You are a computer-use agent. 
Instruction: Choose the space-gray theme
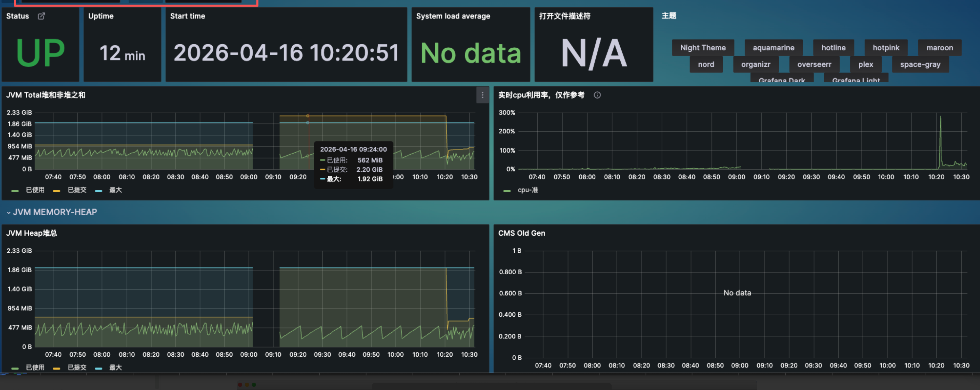pyautogui.click(x=920, y=65)
